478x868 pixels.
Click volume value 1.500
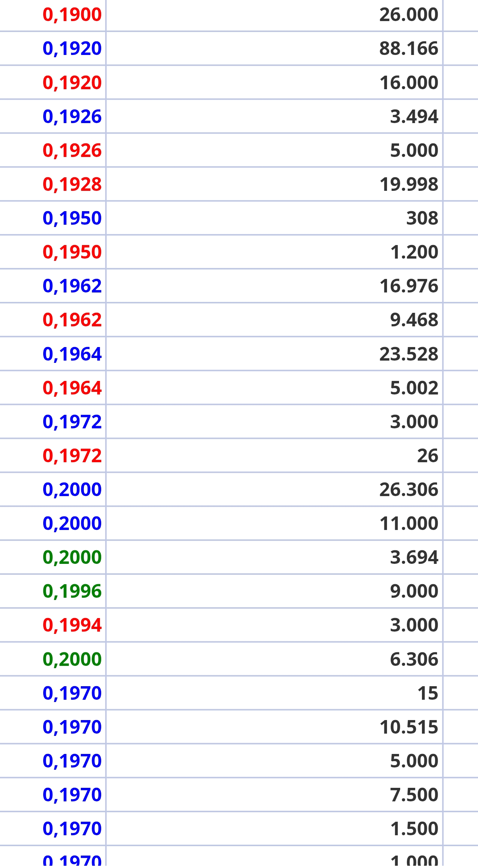[414, 829]
